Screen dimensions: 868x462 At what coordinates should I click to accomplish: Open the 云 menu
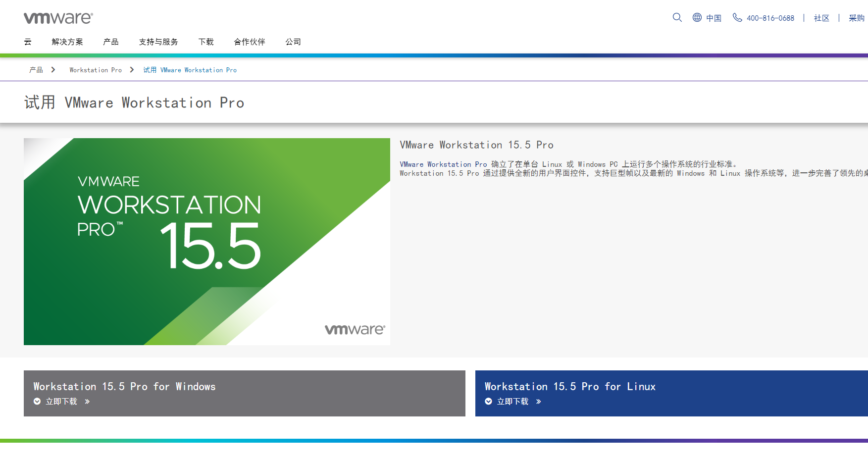(x=28, y=42)
